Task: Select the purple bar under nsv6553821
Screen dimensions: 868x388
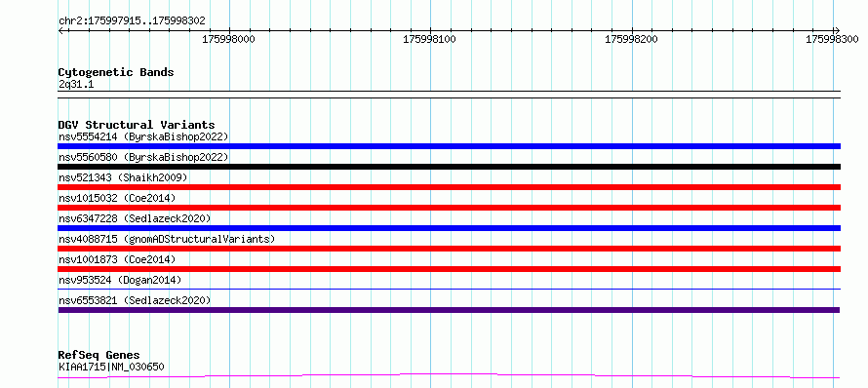Action: click(449, 310)
